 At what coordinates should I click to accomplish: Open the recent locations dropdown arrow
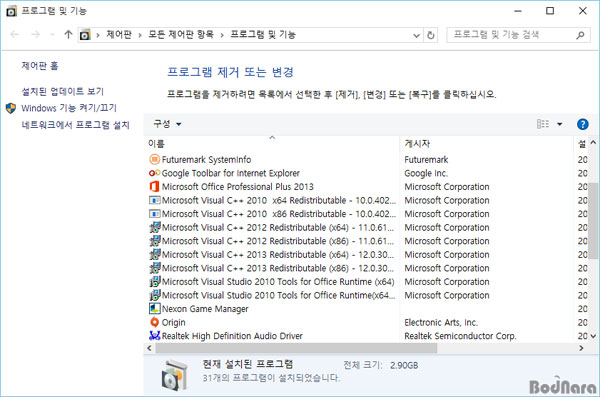[x=52, y=35]
